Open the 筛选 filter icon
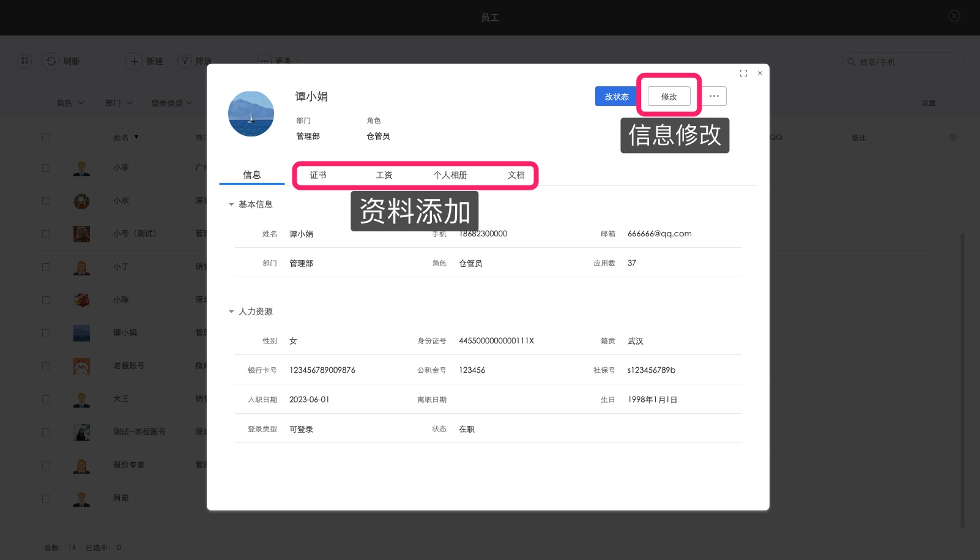The image size is (980, 560). [x=185, y=61]
